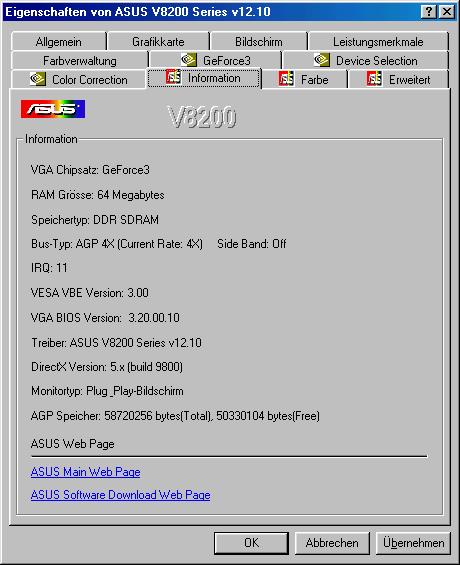The image size is (460, 565).
Task: Click the 'Speichertyp: DDR SDRAM' line
Action: [95, 220]
